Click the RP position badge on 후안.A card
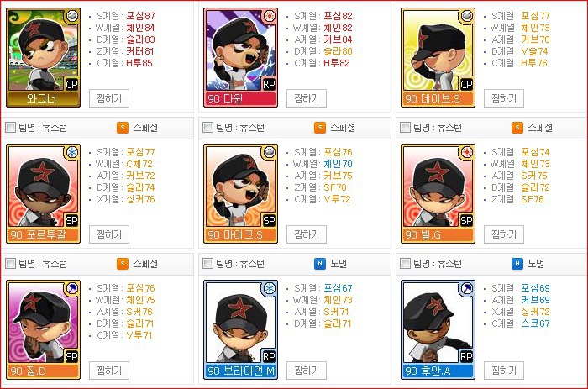Image resolution: width=588 pixels, height=389 pixels. tap(466, 357)
